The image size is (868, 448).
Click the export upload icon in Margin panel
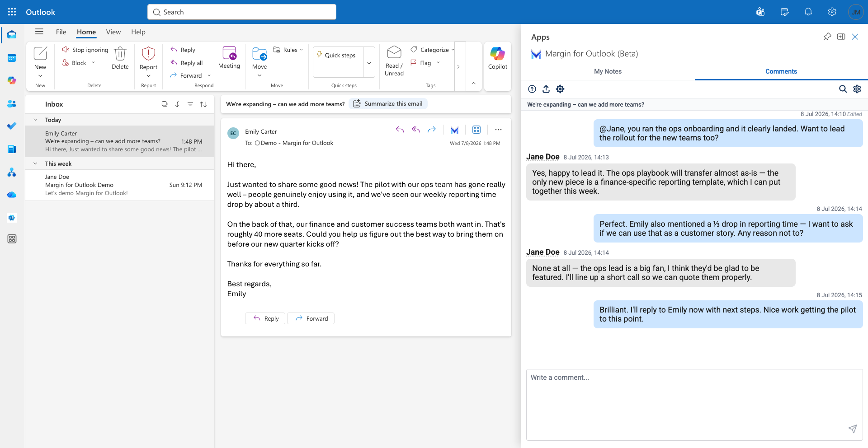[546, 89]
